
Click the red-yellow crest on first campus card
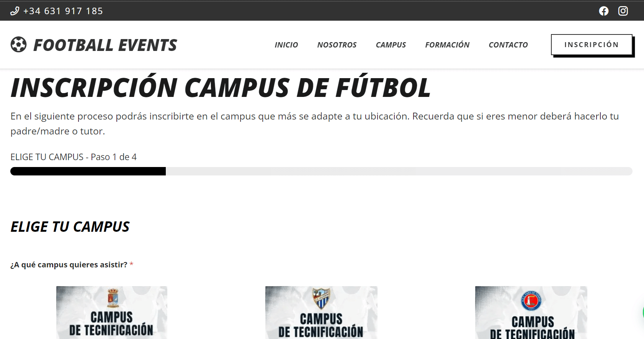[112, 298]
